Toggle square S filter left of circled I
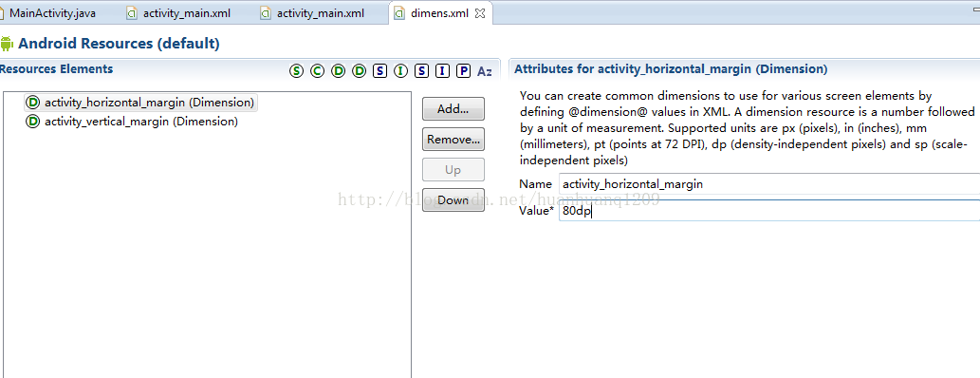 [x=379, y=71]
